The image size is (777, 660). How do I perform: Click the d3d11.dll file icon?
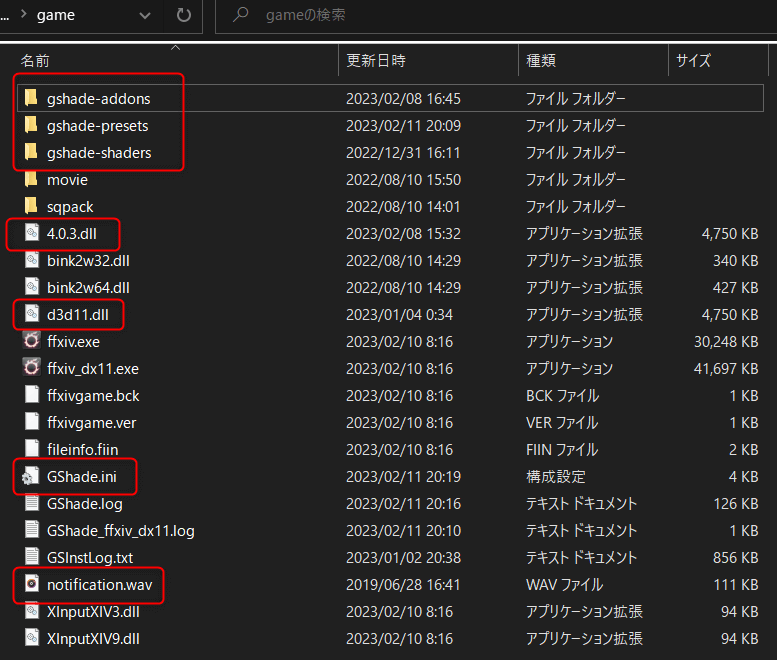click(x=32, y=314)
